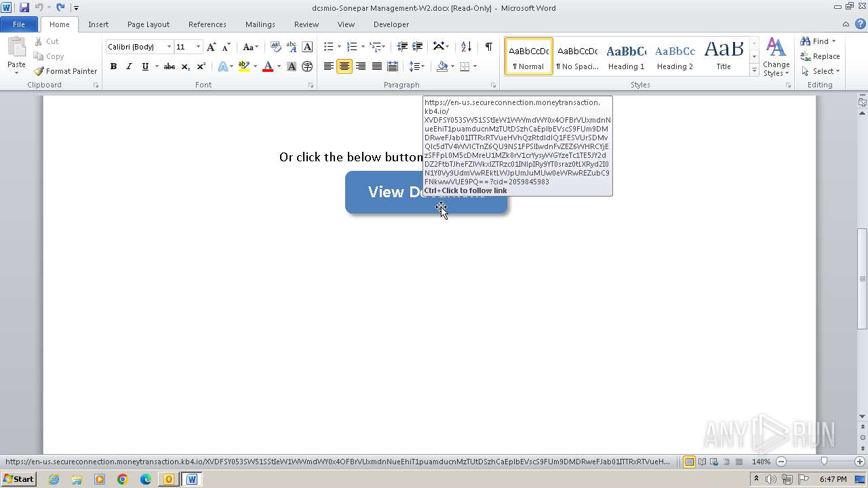Toggle Subscript formatting
Image resolution: width=868 pixels, height=488 pixels.
tap(185, 66)
